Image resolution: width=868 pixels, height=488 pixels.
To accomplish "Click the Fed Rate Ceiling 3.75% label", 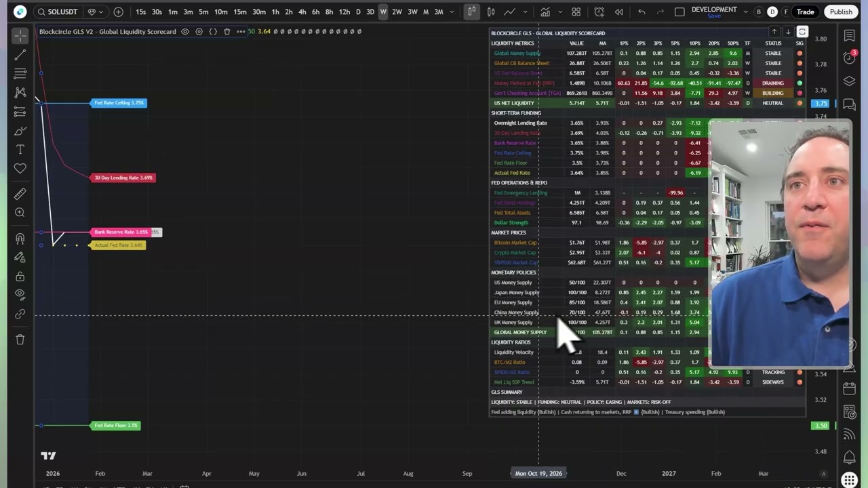I will [119, 103].
